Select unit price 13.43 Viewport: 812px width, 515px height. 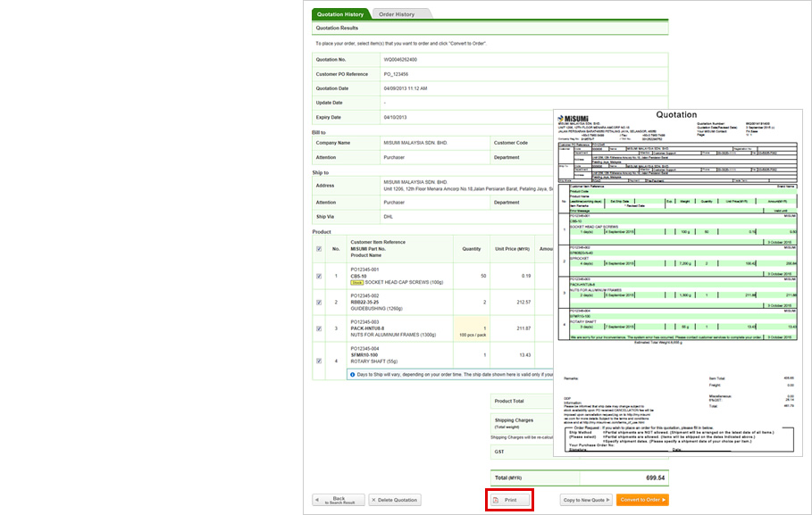pyautogui.click(x=525, y=355)
